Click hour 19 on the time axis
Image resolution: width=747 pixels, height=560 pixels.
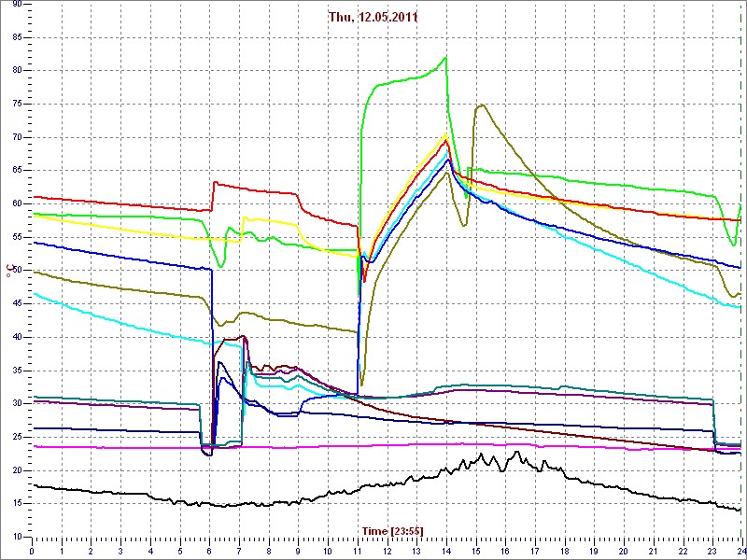[x=593, y=551]
